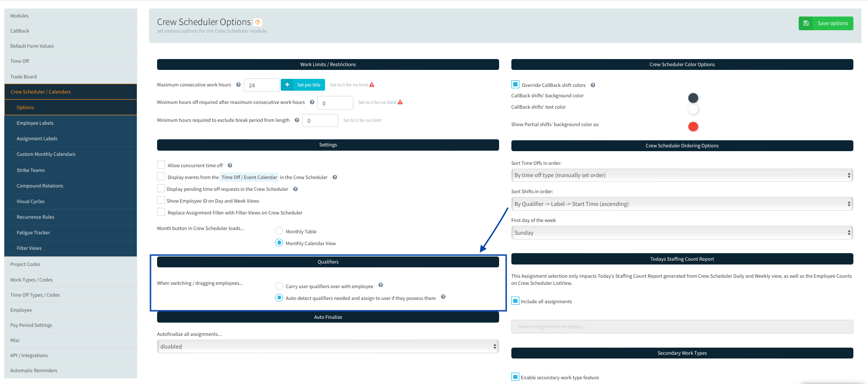868x384 pixels.
Task: Check Display pending time off requests option
Action: click(161, 188)
